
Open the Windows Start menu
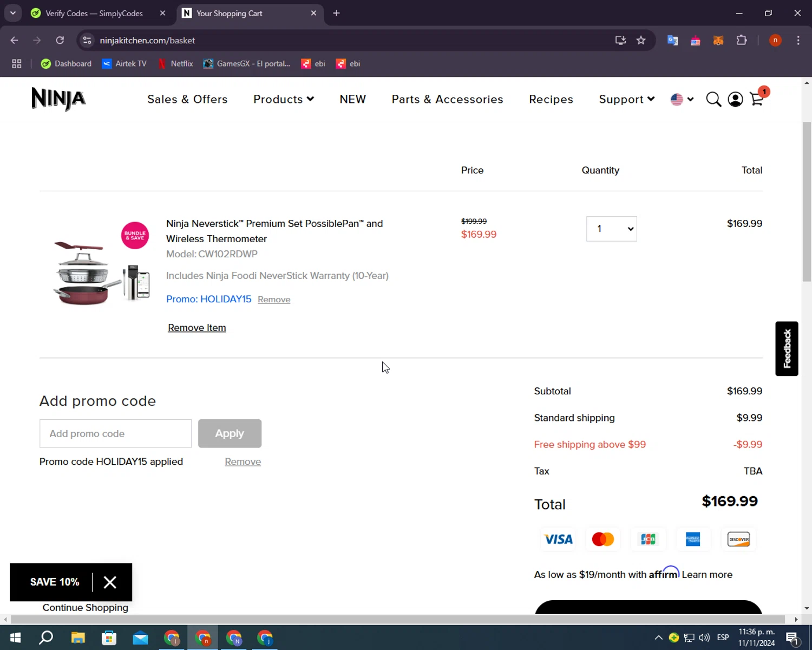point(15,638)
